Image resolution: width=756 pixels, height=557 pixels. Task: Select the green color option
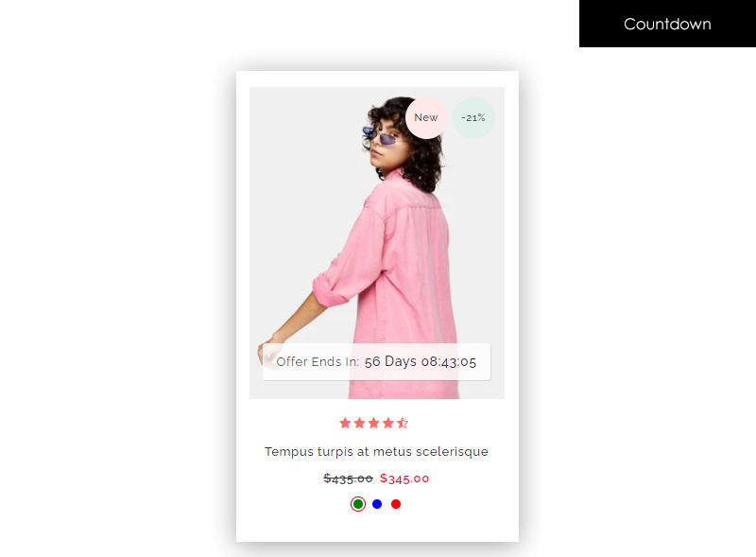[x=358, y=504]
